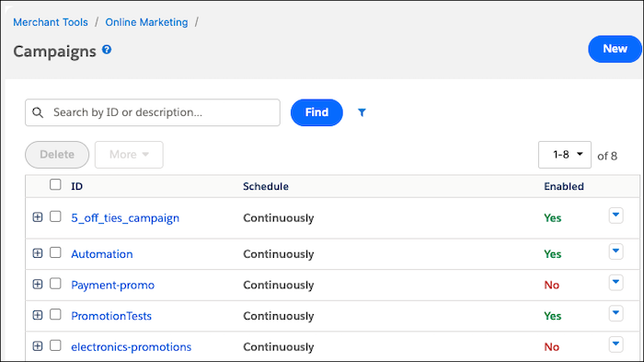The image size is (644, 362).
Task: Check the PromotionTests campaign checkbox
Action: click(55, 315)
